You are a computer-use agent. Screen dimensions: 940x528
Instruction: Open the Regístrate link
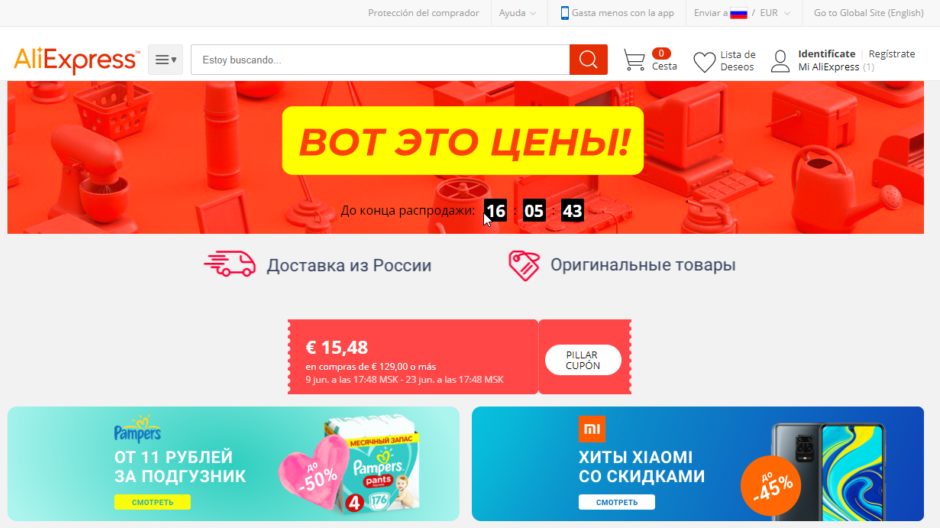coord(891,54)
